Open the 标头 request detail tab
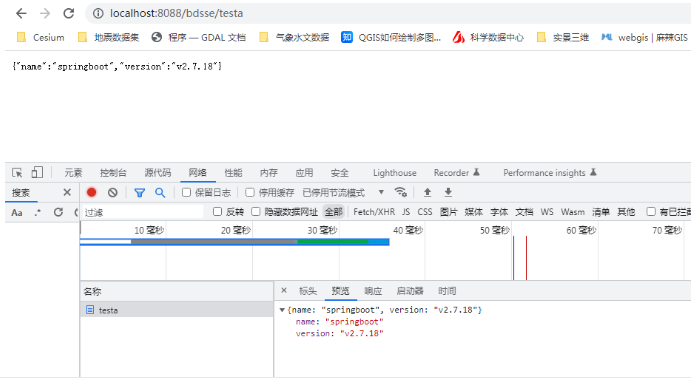 click(x=308, y=291)
